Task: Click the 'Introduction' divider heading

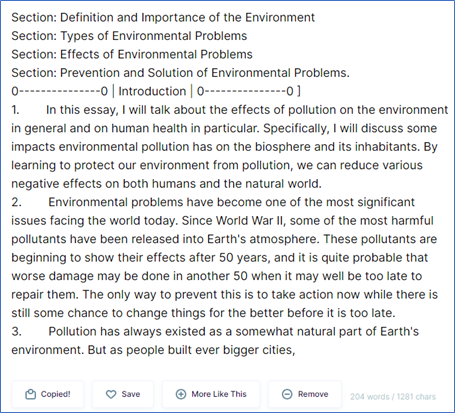Action: [x=152, y=91]
